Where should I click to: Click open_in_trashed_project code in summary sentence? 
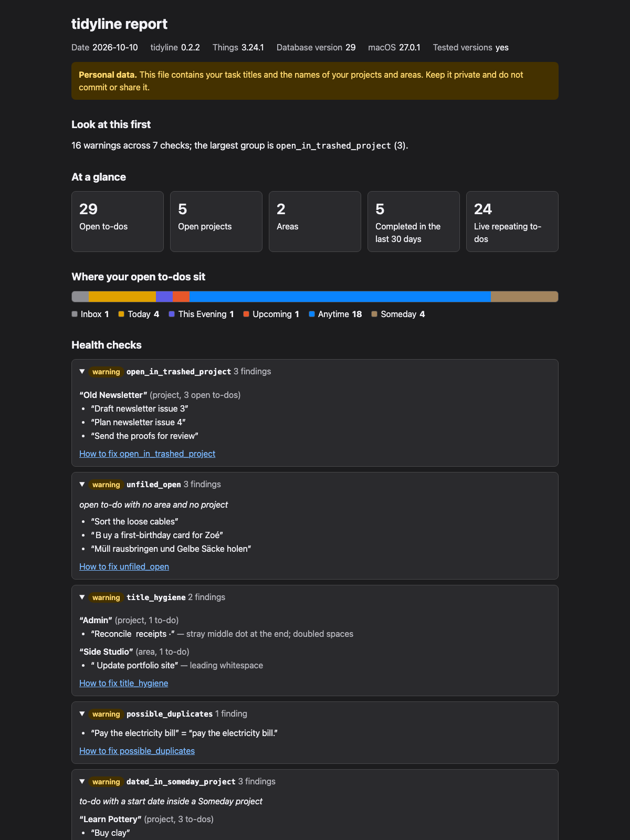click(x=333, y=145)
